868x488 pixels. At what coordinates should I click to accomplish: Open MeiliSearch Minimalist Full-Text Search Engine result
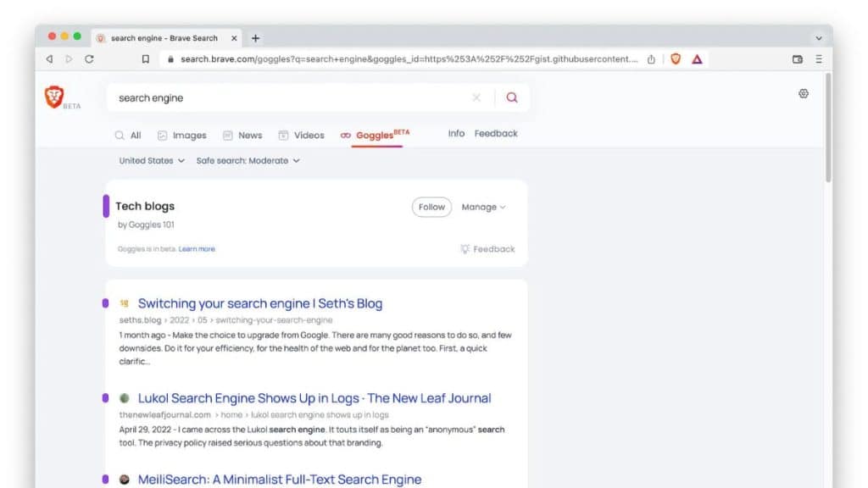280,480
